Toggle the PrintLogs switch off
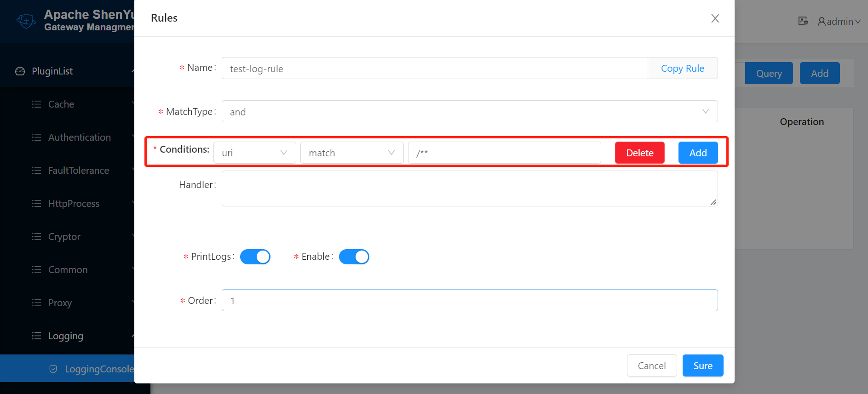The height and width of the screenshot is (394, 868). click(x=255, y=257)
